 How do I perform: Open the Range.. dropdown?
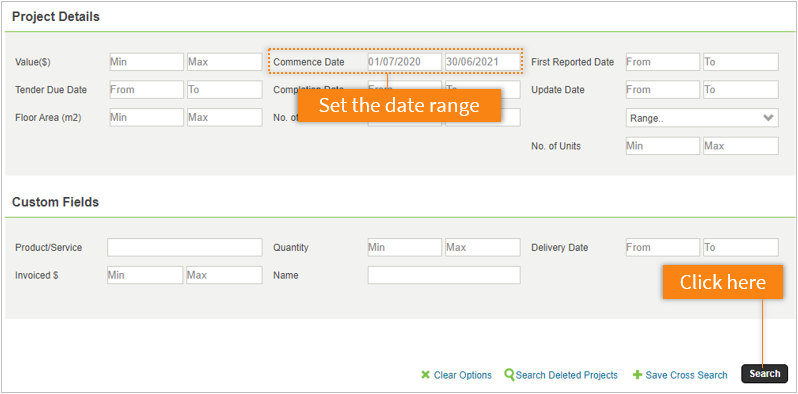702,118
